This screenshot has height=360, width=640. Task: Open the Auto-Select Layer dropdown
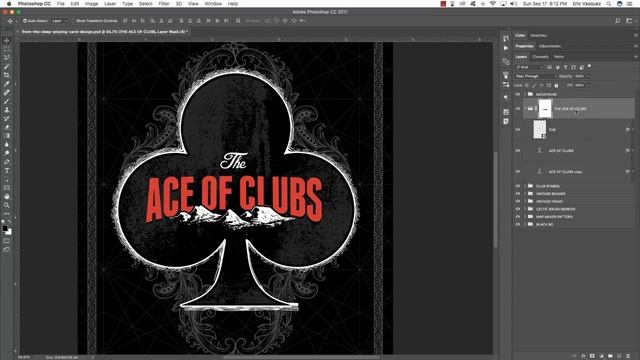[x=59, y=21]
